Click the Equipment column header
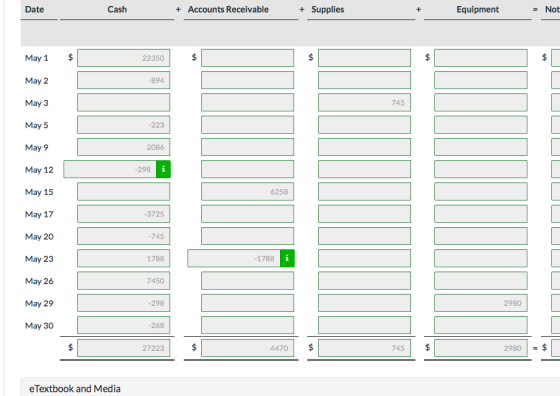Image resolution: width=560 pixels, height=396 pixels. [x=478, y=10]
